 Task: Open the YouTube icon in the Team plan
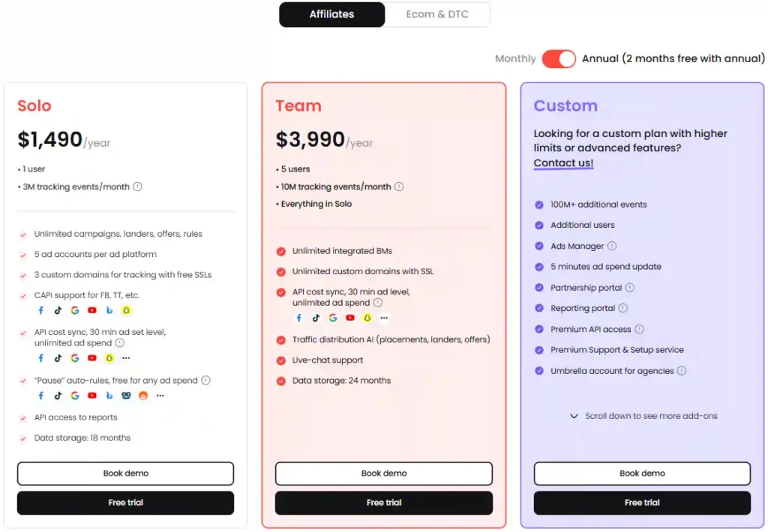pyautogui.click(x=349, y=318)
